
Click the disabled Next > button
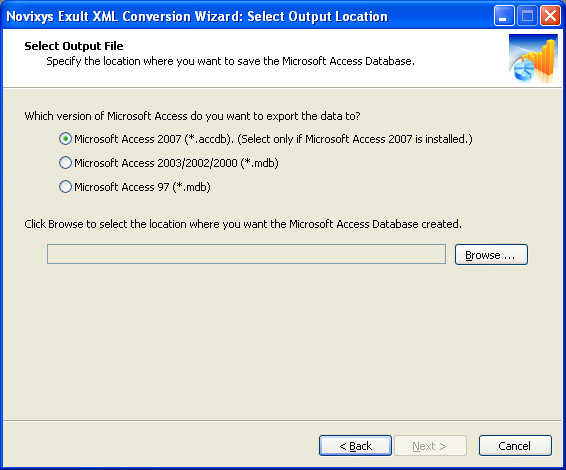[x=430, y=446]
